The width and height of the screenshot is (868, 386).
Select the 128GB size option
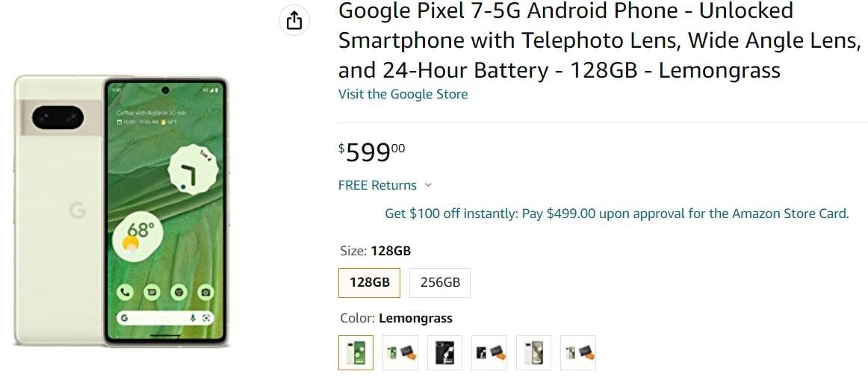(369, 283)
